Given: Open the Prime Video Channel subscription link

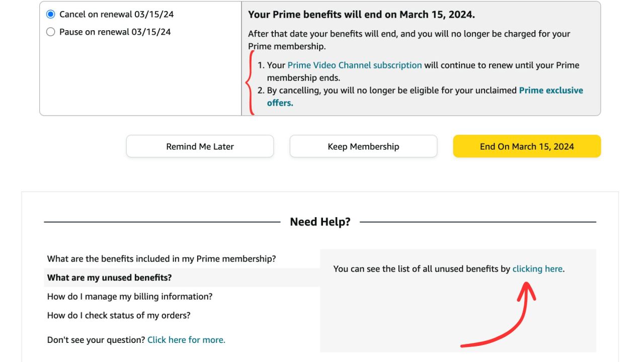Looking at the screenshot, I should point(354,65).
